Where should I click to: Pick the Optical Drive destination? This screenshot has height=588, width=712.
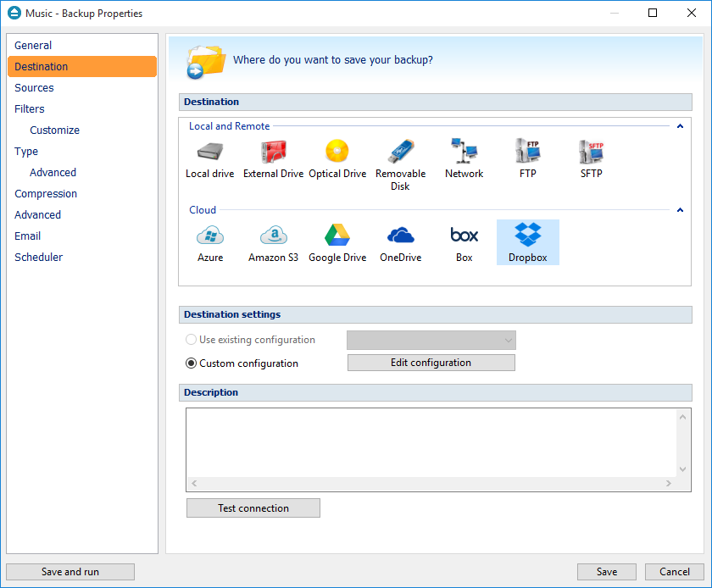tap(337, 159)
